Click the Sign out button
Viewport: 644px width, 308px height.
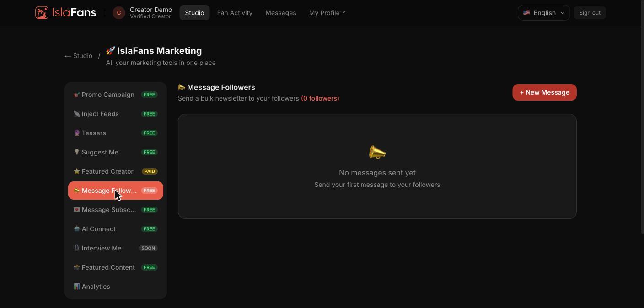pos(590,13)
